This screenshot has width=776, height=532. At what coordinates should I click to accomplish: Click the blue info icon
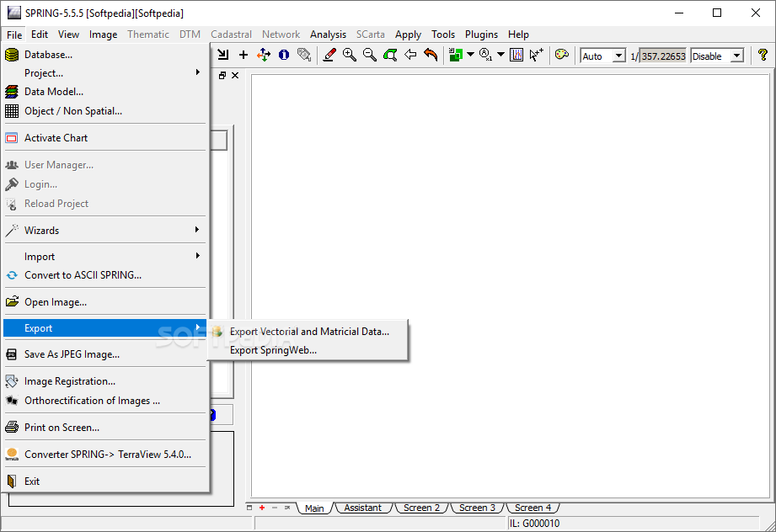point(284,55)
